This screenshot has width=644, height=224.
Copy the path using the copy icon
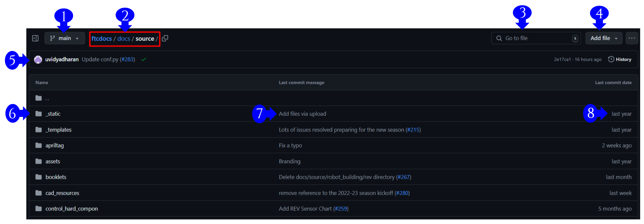click(165, 38)
